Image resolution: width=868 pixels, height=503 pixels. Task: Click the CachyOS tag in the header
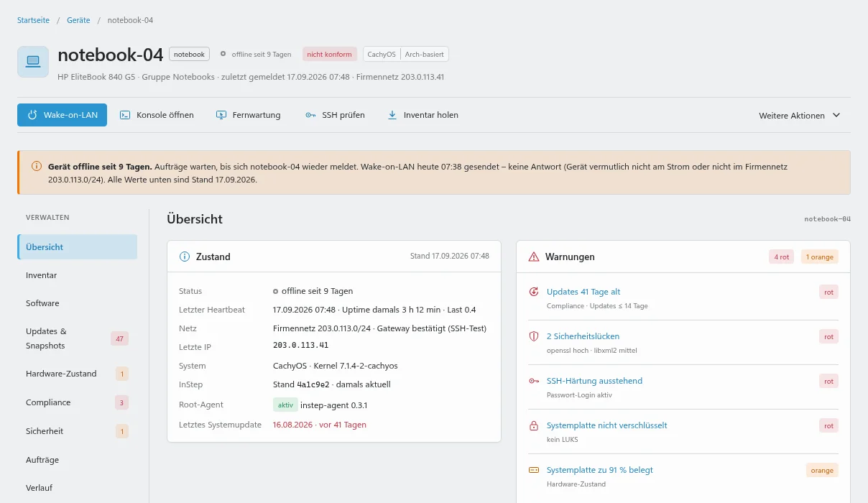(x=382, y=54)
